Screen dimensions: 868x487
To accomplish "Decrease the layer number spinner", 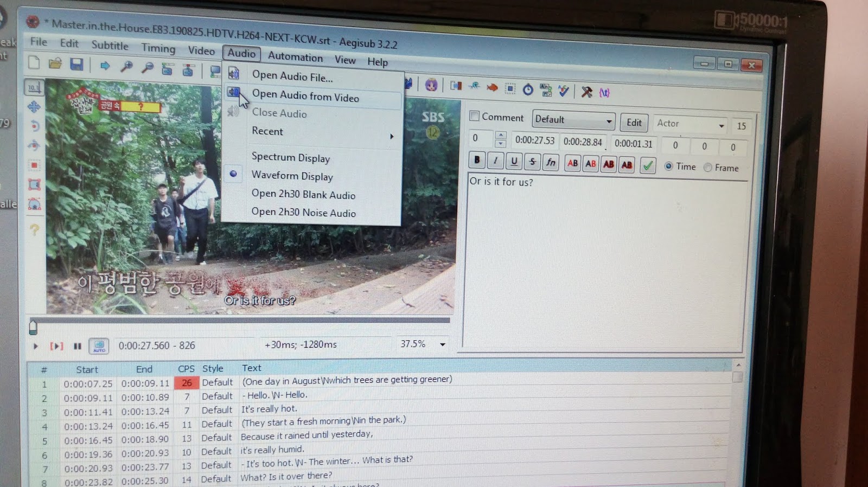I will click(501, 144).
